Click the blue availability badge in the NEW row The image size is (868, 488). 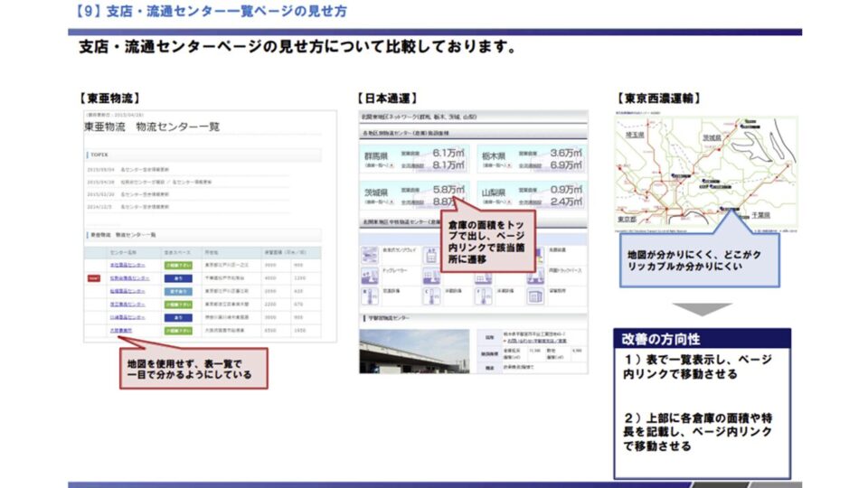(x=178, y=278)
